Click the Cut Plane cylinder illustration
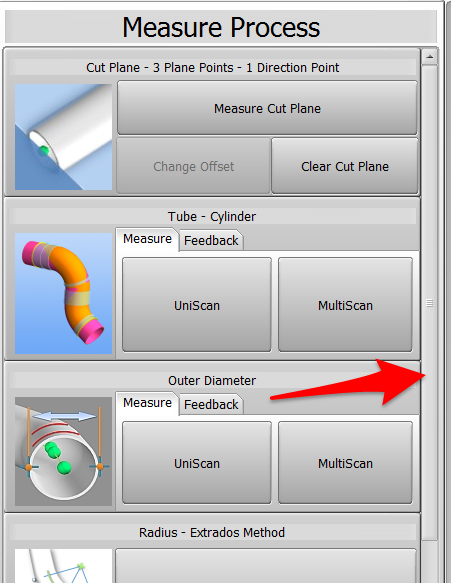 pyautogui.click(x=63, y=137)
